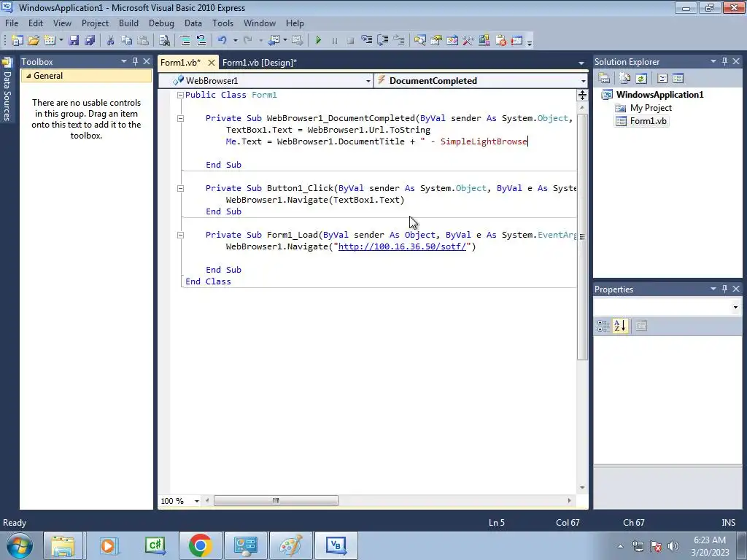747x560 pixels.
Task: Open Chrome from the taskbar
Action: (x=200, y=545)
